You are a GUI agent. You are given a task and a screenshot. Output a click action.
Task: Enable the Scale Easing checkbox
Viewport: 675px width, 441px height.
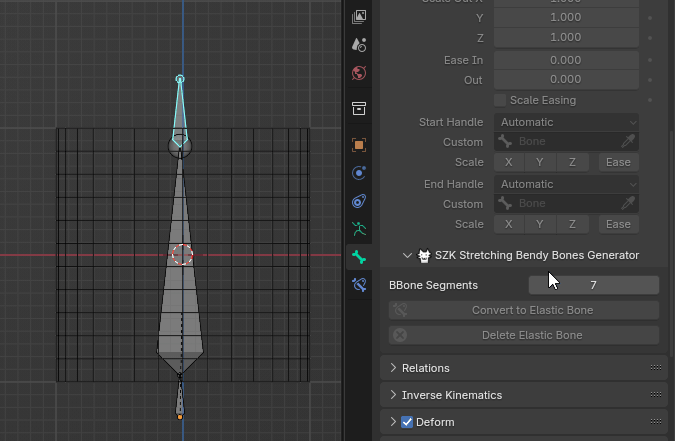tap(500, 100)
